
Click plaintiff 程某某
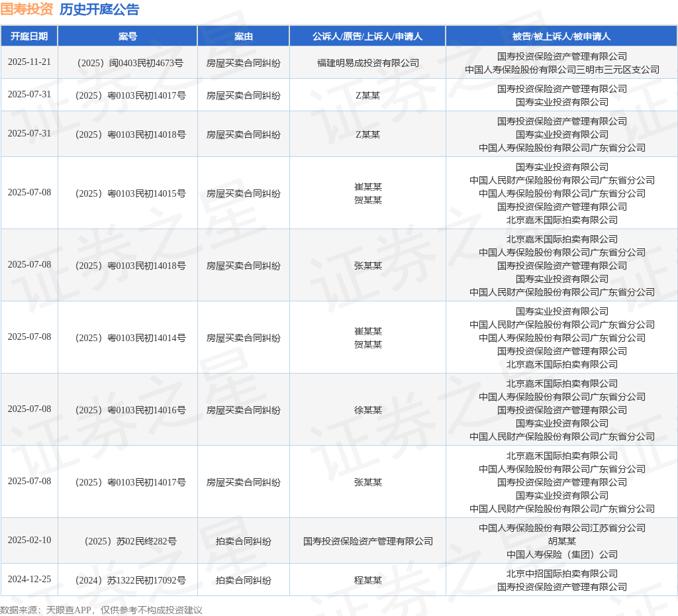(x=368, y=580)
